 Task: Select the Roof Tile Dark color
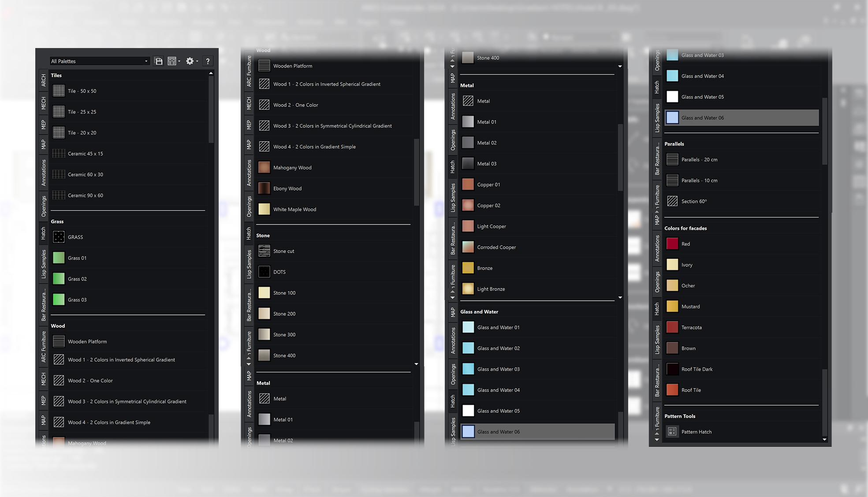[742, 369]
